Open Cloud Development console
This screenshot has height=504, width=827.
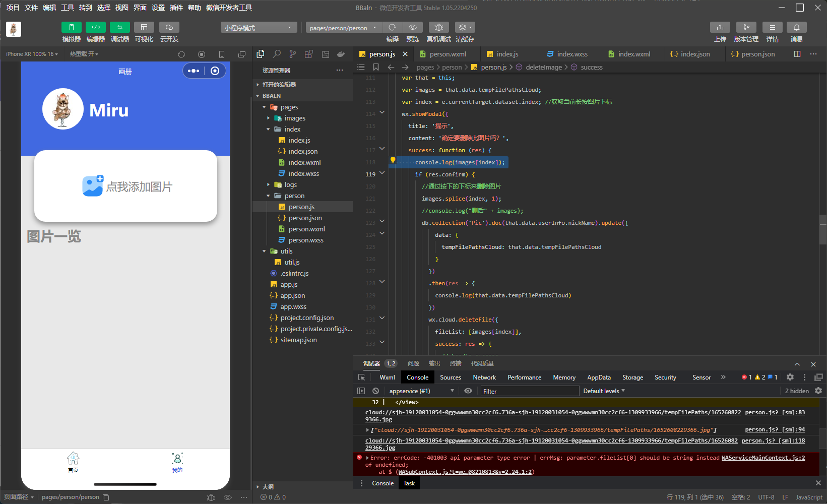coord(169,27)
